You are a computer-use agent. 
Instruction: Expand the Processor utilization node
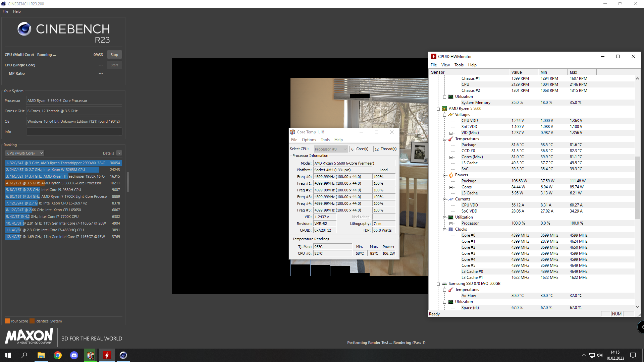click(x=451, y=223)
